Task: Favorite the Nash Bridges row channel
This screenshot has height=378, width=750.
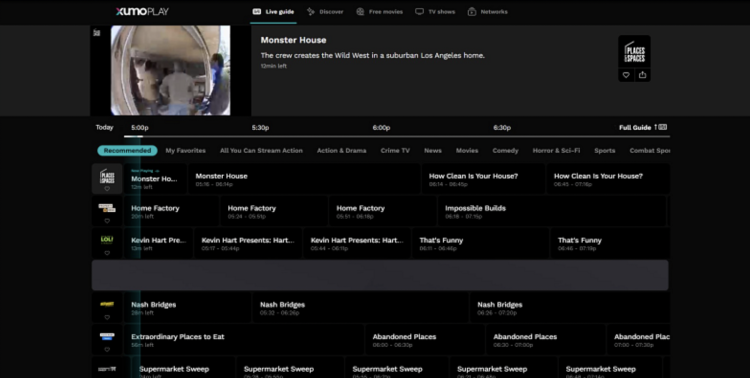Action: [x=107, y=317]
